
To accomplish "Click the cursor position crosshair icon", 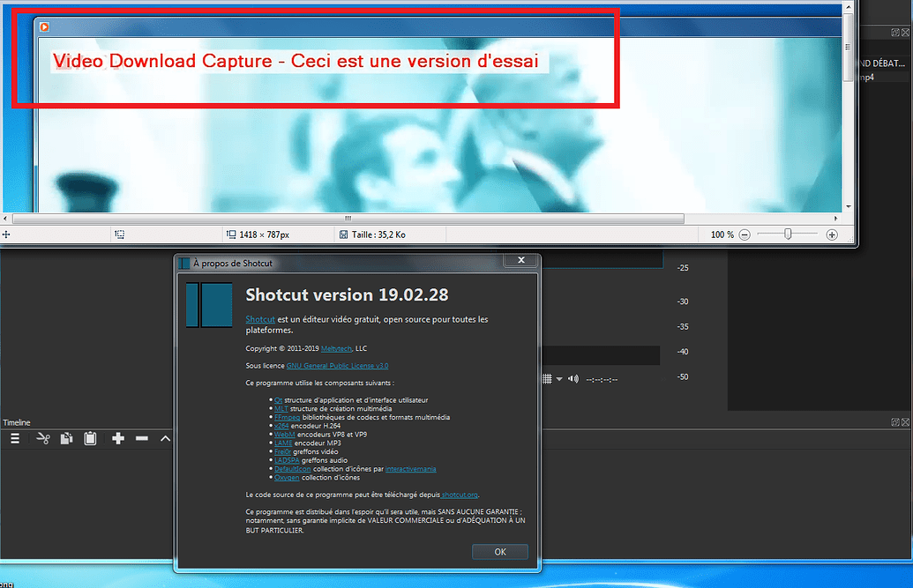I will point(6,234).
